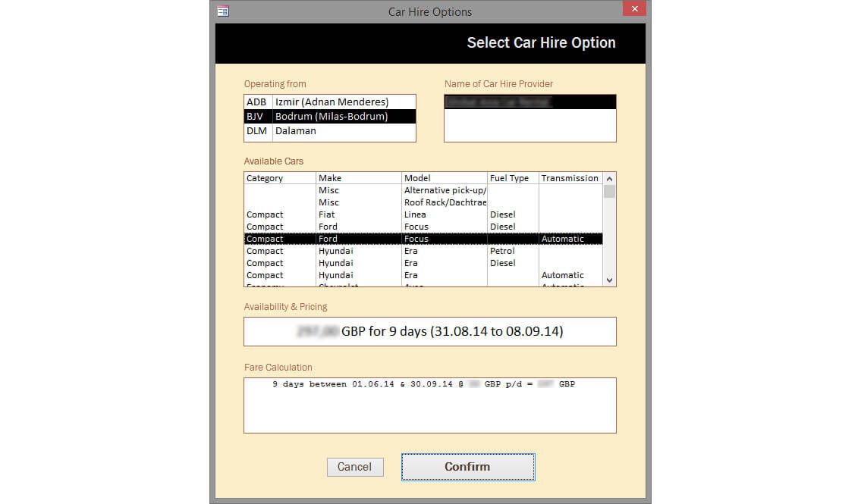Close the Car Hire Options dialog

coord(633,10)
